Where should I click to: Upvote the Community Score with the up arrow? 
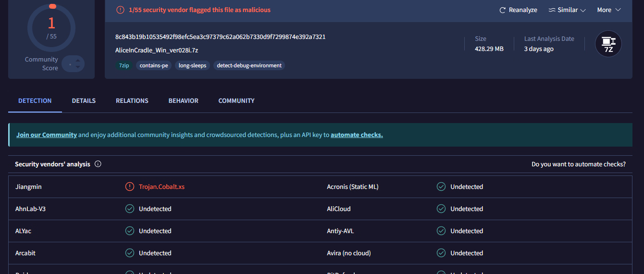click(78, 60)
